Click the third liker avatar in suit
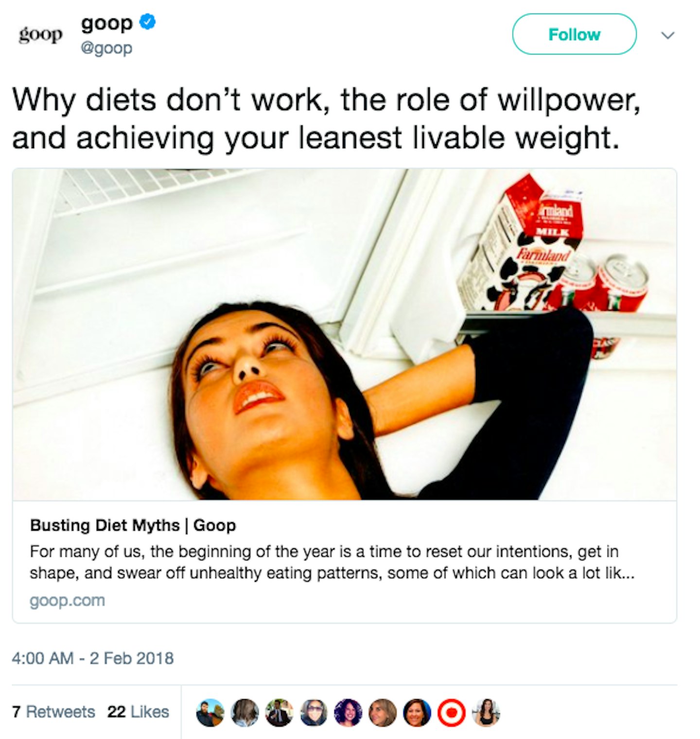Viewport: 700px width, 739px height. [x=279, y=713]
